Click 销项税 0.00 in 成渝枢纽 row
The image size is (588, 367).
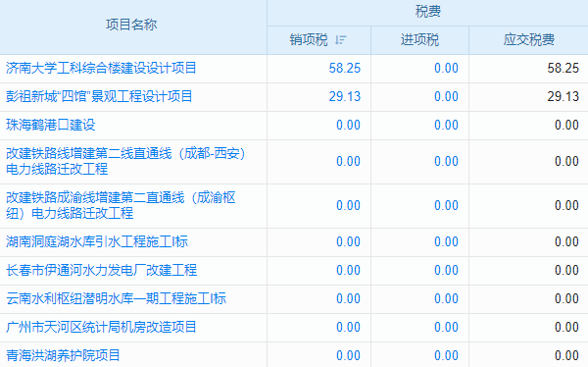[348, 206]
